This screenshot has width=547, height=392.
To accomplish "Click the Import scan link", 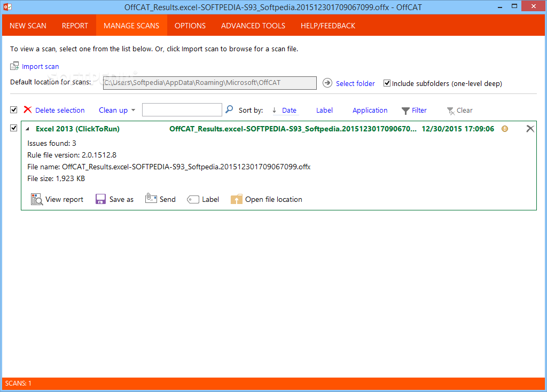I will pos(41,66).
